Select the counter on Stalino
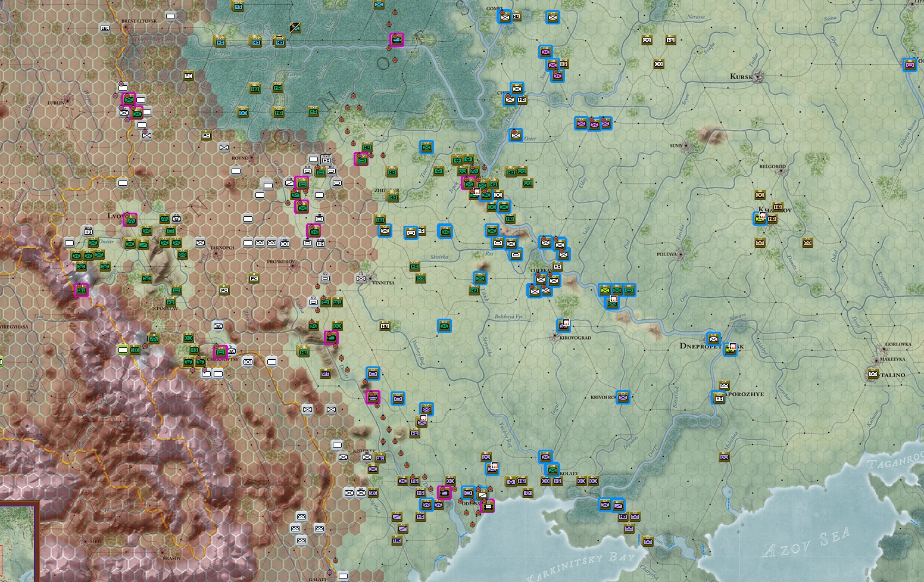 [x=873, y=374]
